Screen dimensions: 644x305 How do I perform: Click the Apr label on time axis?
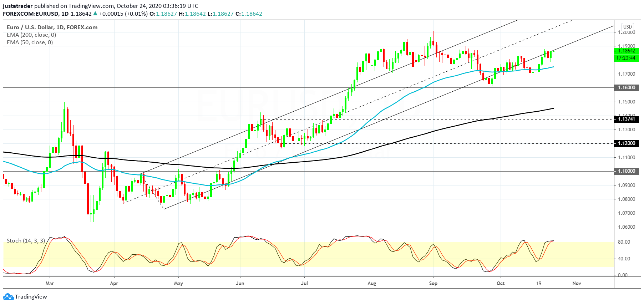pyautogui.click(x=114, y=283)
